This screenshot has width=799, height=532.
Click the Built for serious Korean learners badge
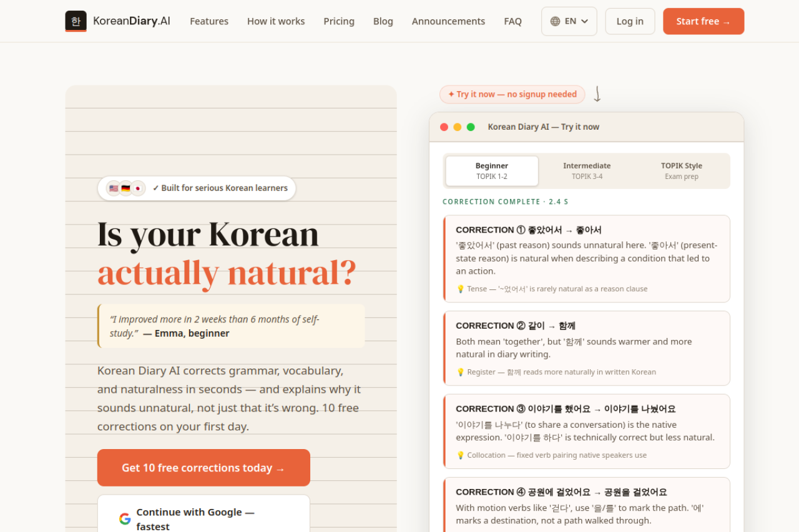197,188
